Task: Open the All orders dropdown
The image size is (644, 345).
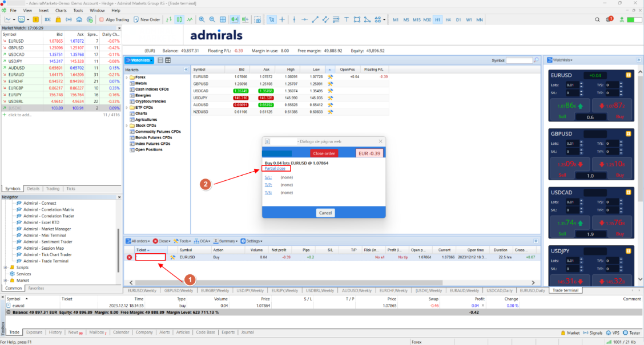Action: (138, 241)
